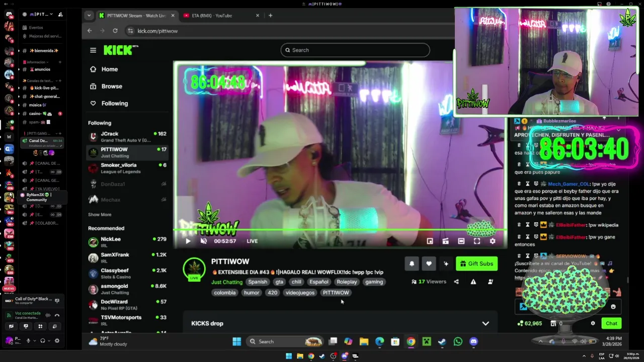Toggle Discord camera in voice panel
The width and height of the screenshot is (644, 362).
pos(12,326)
